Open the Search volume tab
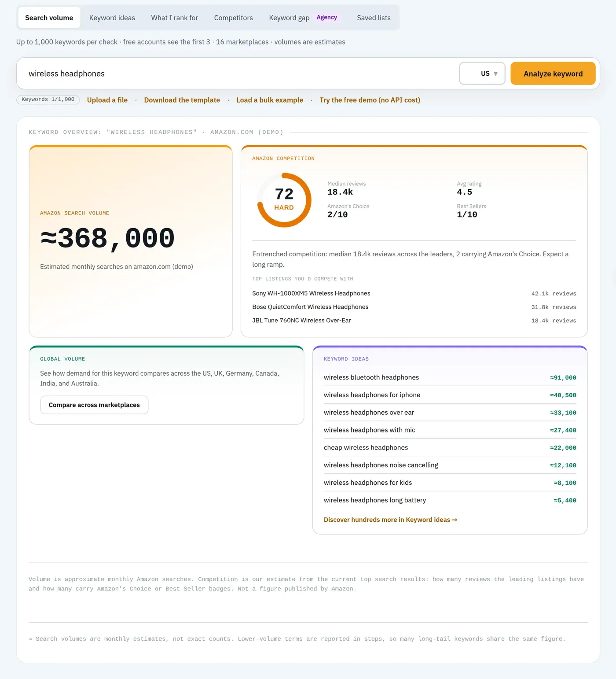616x679 pixels. click(49, 18)
